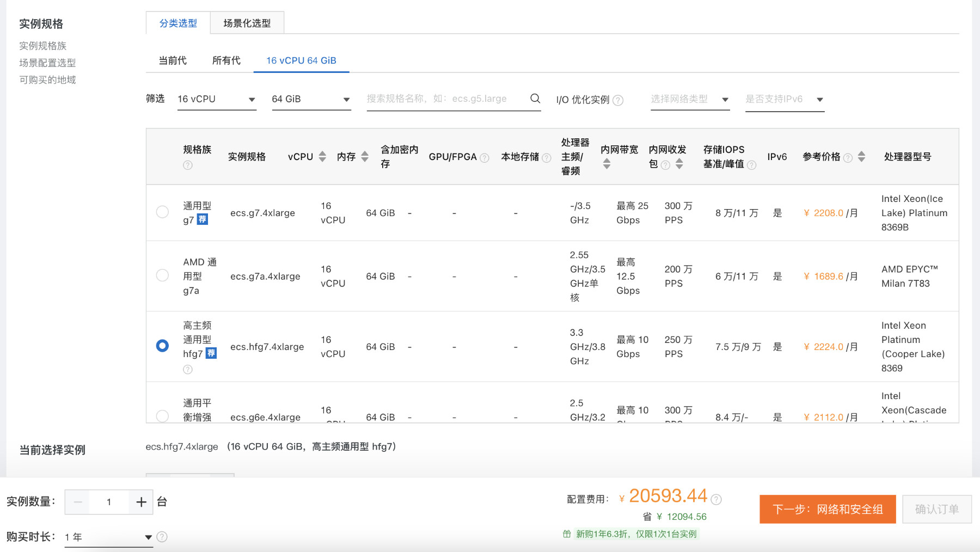Open 本地存储 help icon
Image resolution: width=980 pixels, height=552 pixels.
547,158
